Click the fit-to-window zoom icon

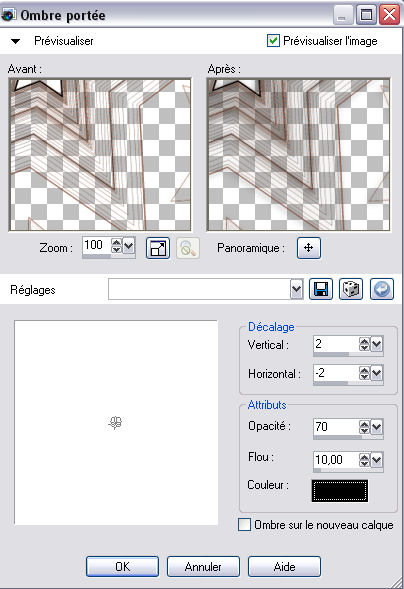coord(158,248)
